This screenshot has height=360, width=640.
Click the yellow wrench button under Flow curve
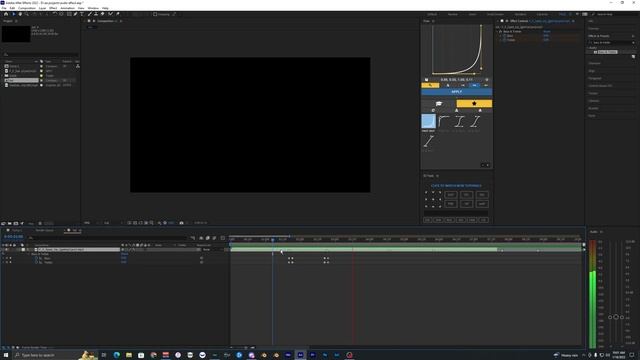pyautogui.click(x=430, y=85)
